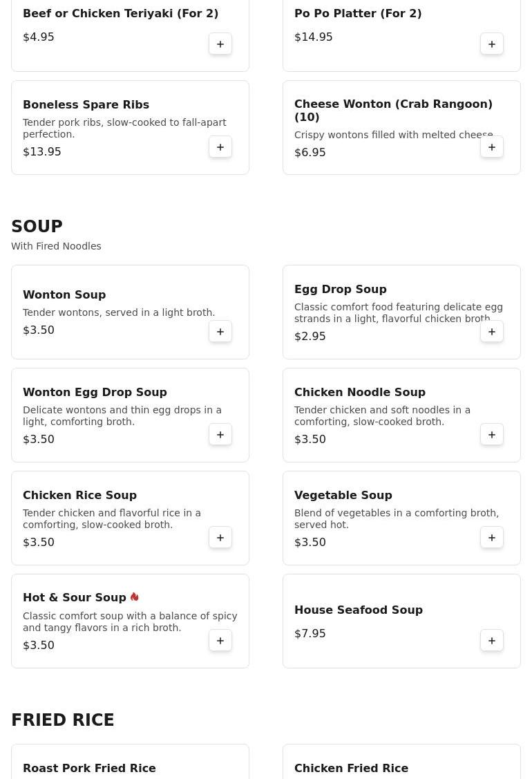Add Po Po Platter with plus icon
The image size is (532, 779).
pos(492,44)
